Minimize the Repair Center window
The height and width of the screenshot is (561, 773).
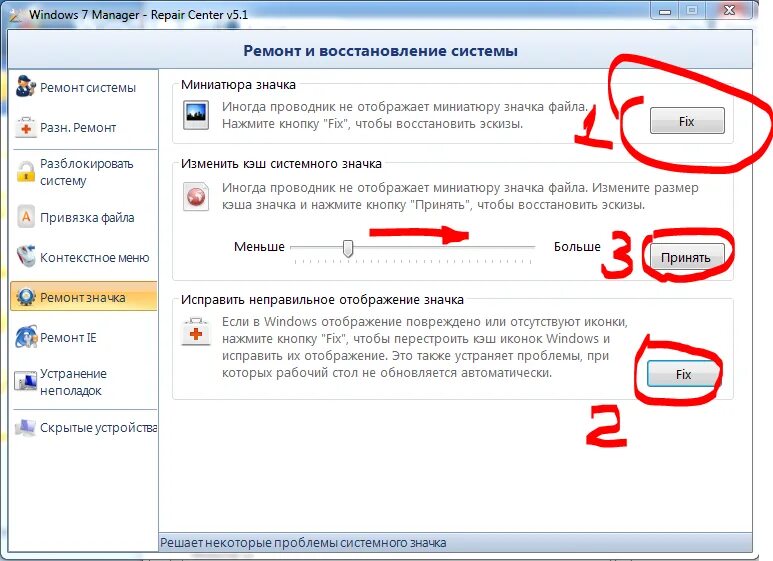[x=665, y=10]
